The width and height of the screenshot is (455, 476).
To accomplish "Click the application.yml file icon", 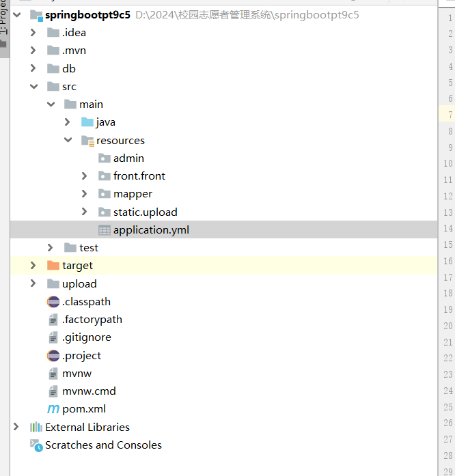I will pyautogui.click(x=105, y=230).
